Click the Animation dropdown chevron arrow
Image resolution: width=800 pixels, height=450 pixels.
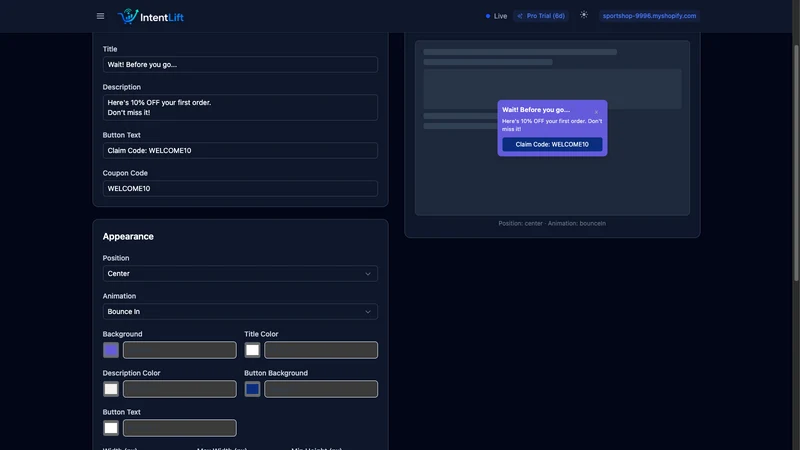click(368, 312)
